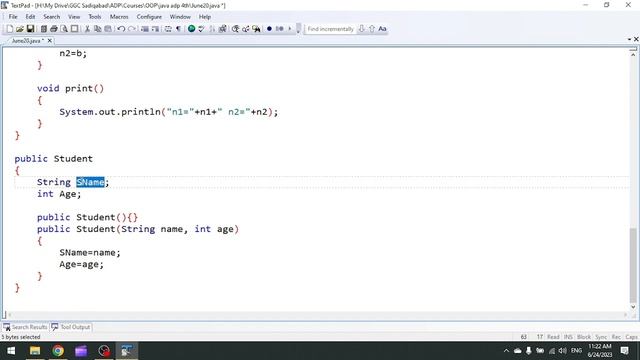Click the INS indicator in status bar
The width and height of the screenshot is (640, 360).
(x=568, y=337)
